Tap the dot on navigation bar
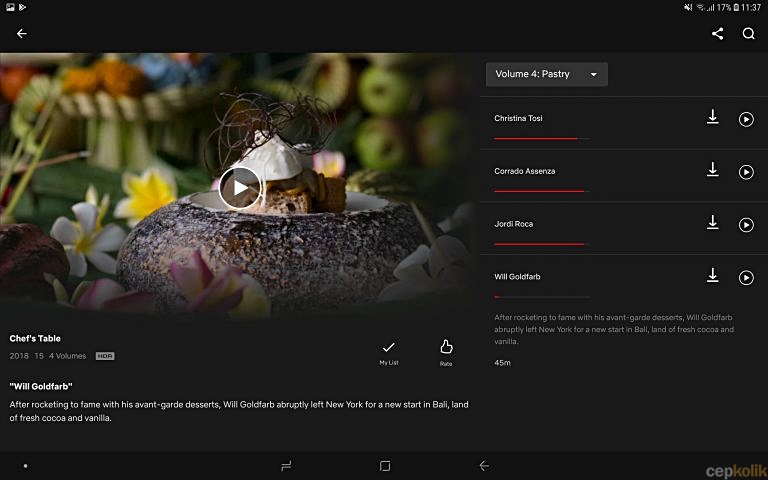The height and width of the screenshot is (480, 768). pos(25,466)
